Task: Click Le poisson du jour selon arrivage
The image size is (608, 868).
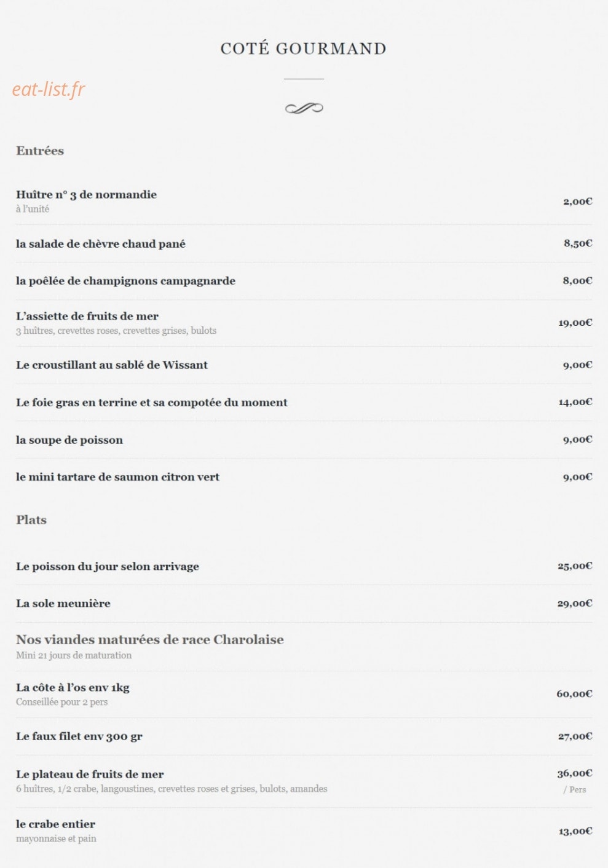Action: (108, 566)
